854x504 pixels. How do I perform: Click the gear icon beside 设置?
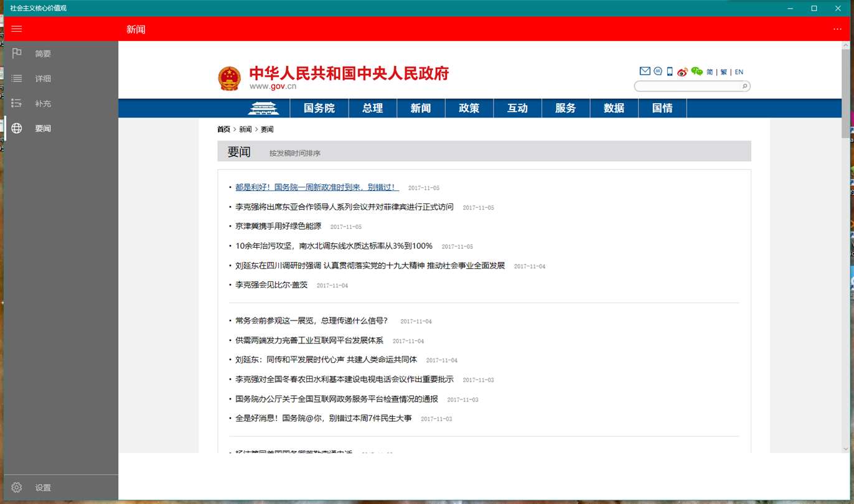pos(17,488)
